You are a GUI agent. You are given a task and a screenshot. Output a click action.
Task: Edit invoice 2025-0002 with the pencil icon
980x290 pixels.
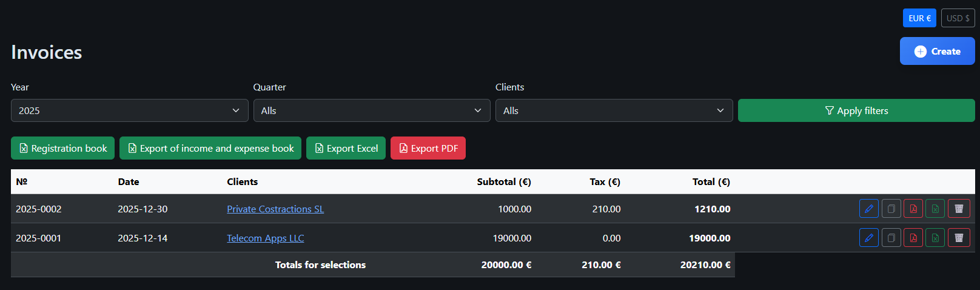869,209
